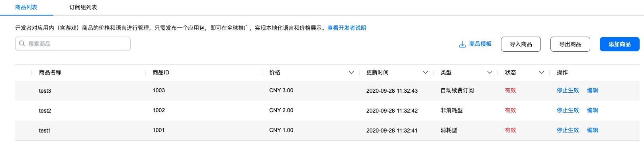Focus the 搜索商品 search field
Viewport: 644px width, 152px height.
[73, 44]
